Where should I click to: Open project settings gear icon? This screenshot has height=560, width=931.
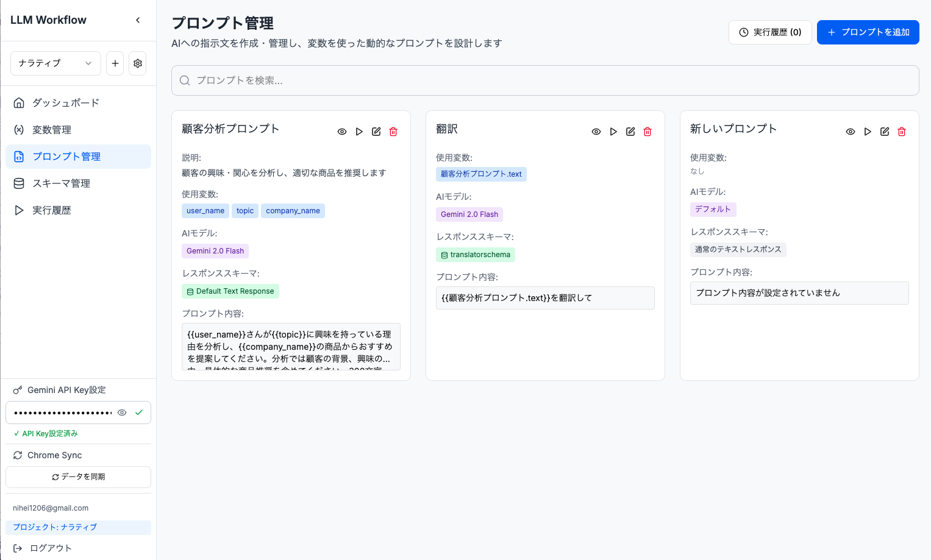(138, 63)
